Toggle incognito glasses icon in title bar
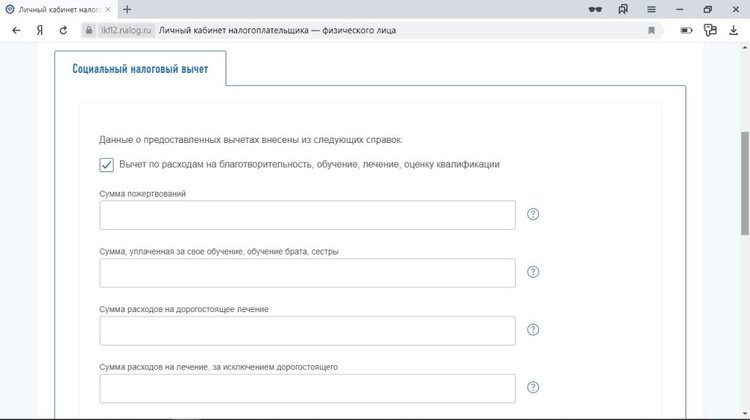This screenshot has height=420, width=750. pyautogui.click(x=595, y=9)
